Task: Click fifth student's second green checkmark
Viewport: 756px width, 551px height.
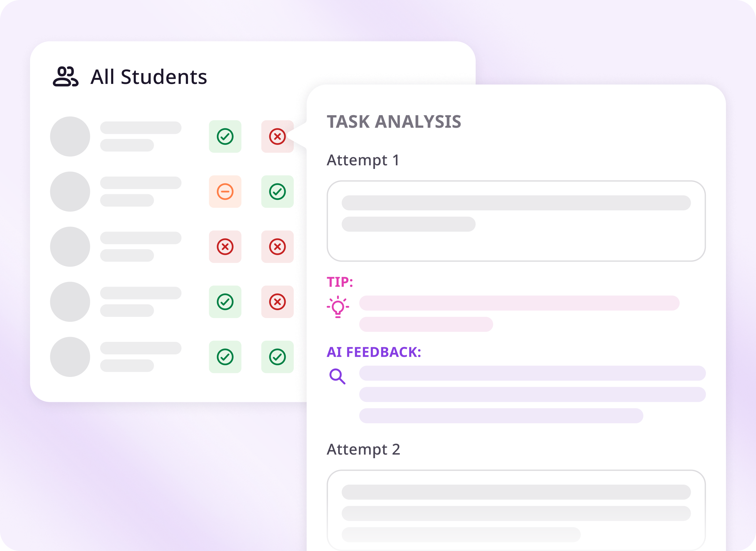Action: [x=277, y=357]
